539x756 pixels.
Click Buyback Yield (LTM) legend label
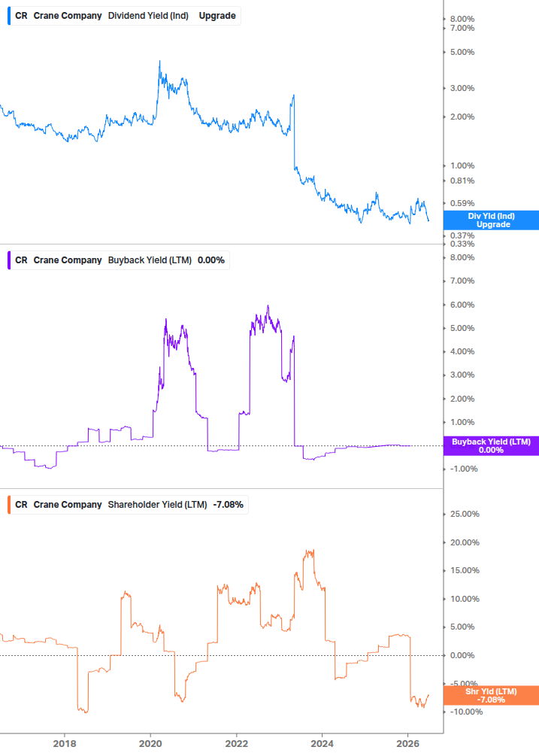150,260
